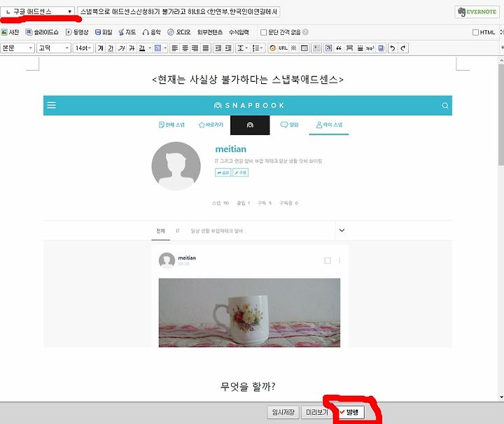Click the embedded Snapbook screenshot image

click(248, 221)
